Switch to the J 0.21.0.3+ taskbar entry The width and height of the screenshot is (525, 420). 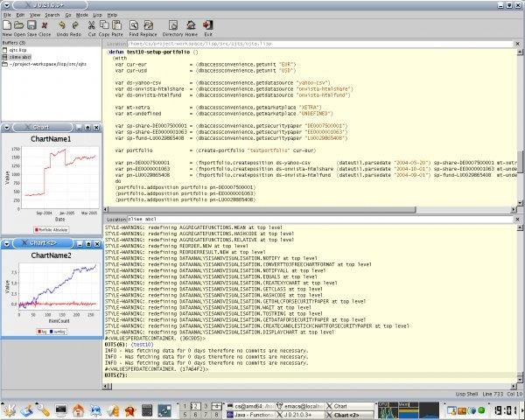pos(300,415)
